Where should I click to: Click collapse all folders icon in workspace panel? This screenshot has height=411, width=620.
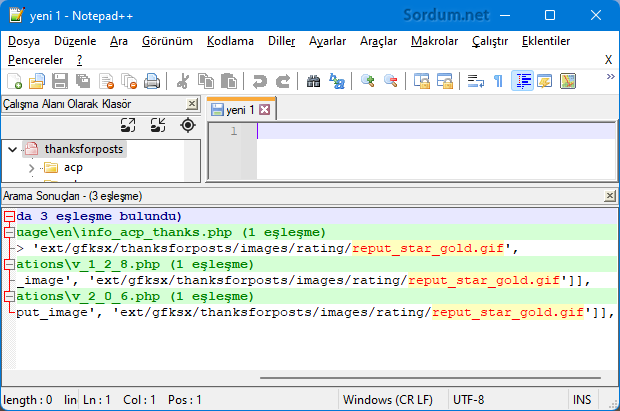[158, 125]
